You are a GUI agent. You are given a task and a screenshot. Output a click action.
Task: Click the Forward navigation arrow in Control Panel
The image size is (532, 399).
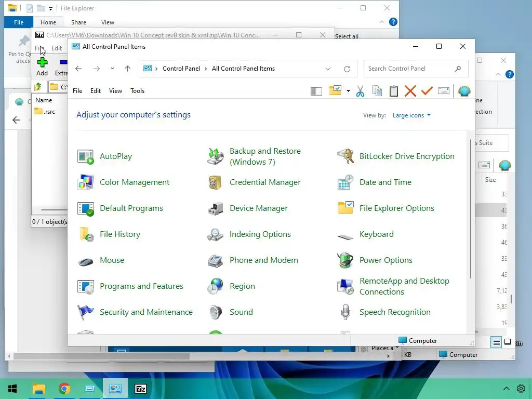pos(97,69)
